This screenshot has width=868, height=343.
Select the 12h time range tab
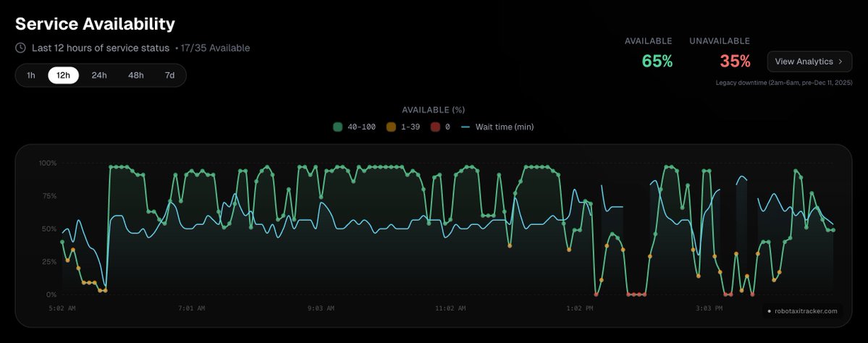pyautogui.click(x=63, y=75)
